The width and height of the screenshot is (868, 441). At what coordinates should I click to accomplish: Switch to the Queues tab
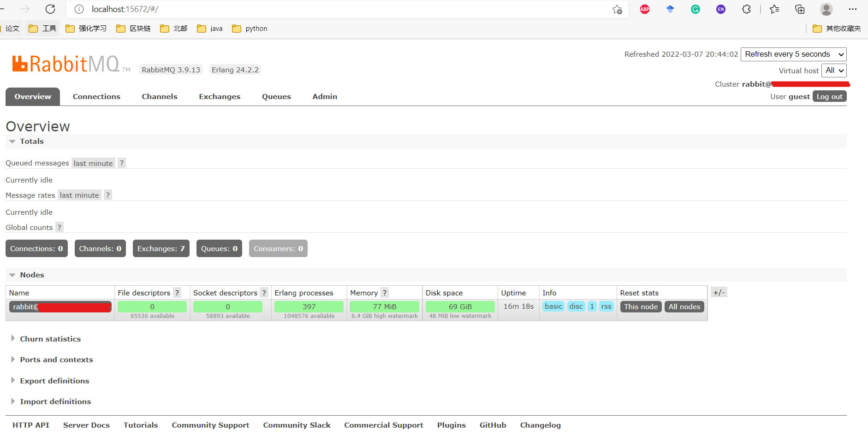[x=276, y=97]
